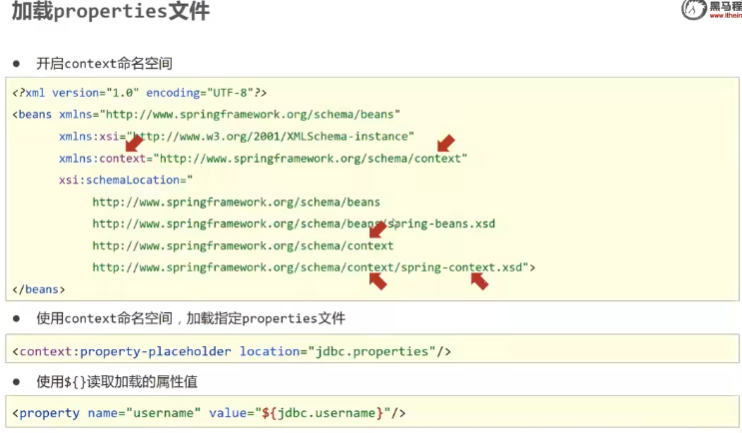The height and width of the screenshot is (433, 742).
Task: Click the heading 使用context命名空间 bullet text
Action: (190, 319)
